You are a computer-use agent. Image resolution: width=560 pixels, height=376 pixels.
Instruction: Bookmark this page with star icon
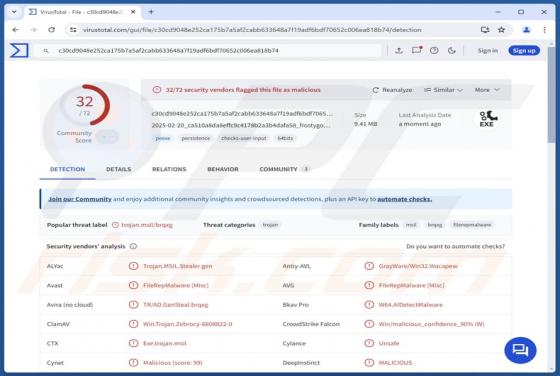(x=501, y=30)
